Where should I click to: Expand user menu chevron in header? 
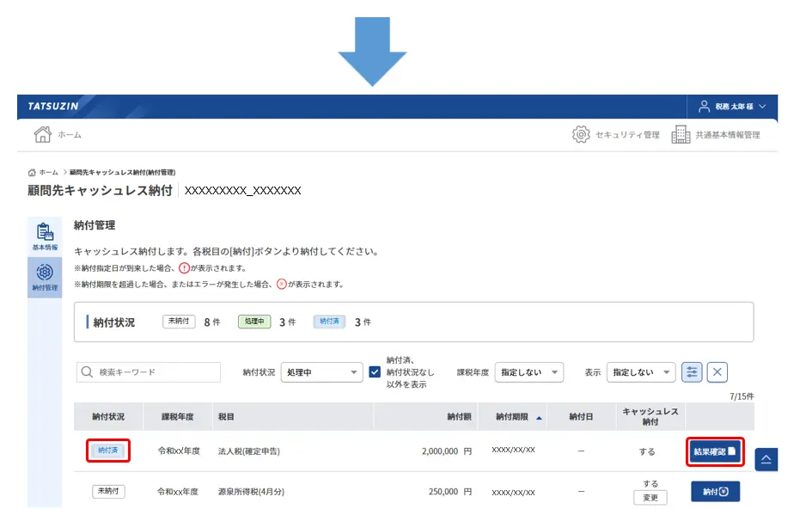762,107
